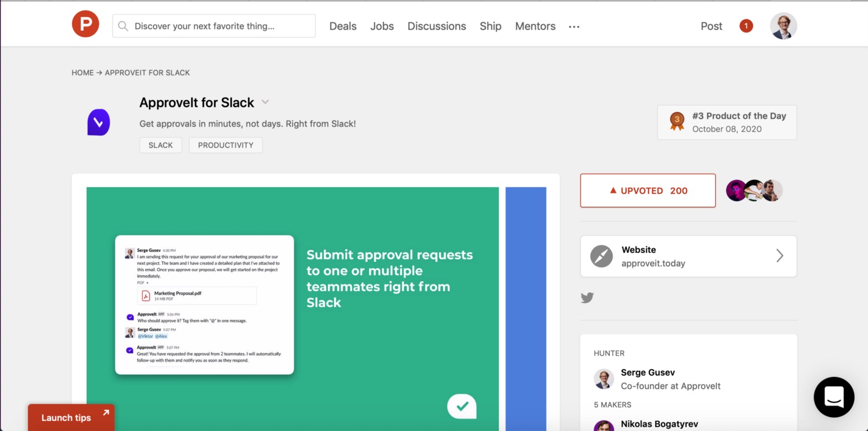Image resolution: width=868 pixels, height=431 pixels.
Task: Select Ship in the top navigation
Action: tap(490, 26)
